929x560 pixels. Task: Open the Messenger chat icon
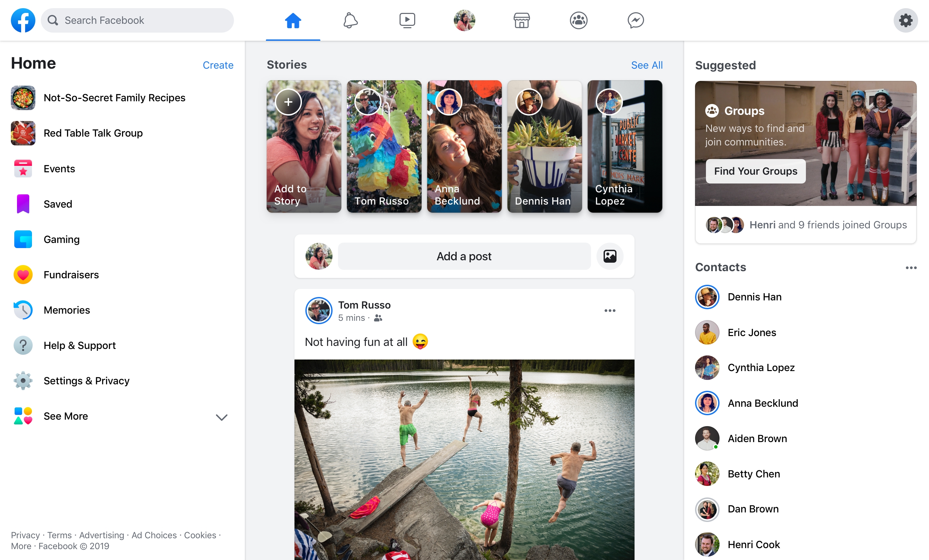(636, 20)
